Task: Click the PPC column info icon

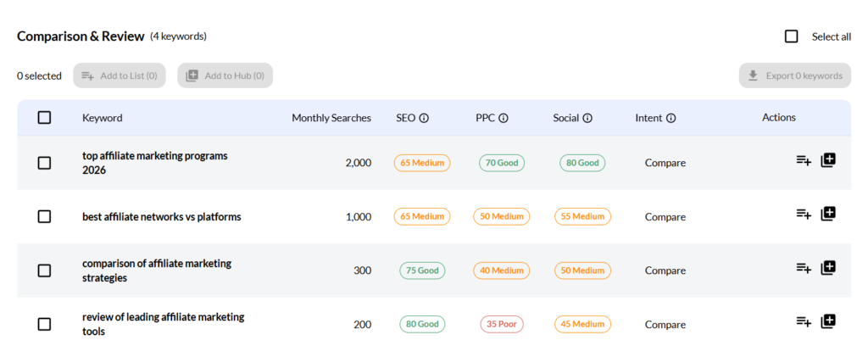Action: tap(503, 119)
